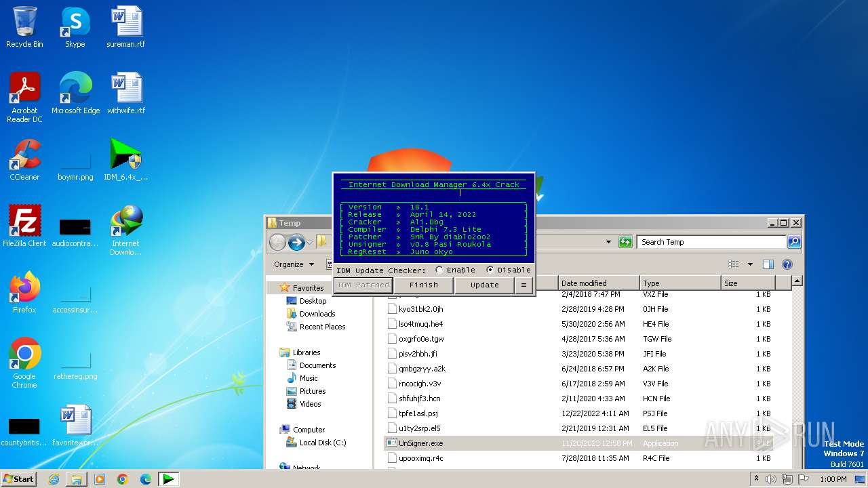The width and height of the screenshot is (868, 488).
Task: Open Action Center flag icon in tray
Action: [804, 479]
